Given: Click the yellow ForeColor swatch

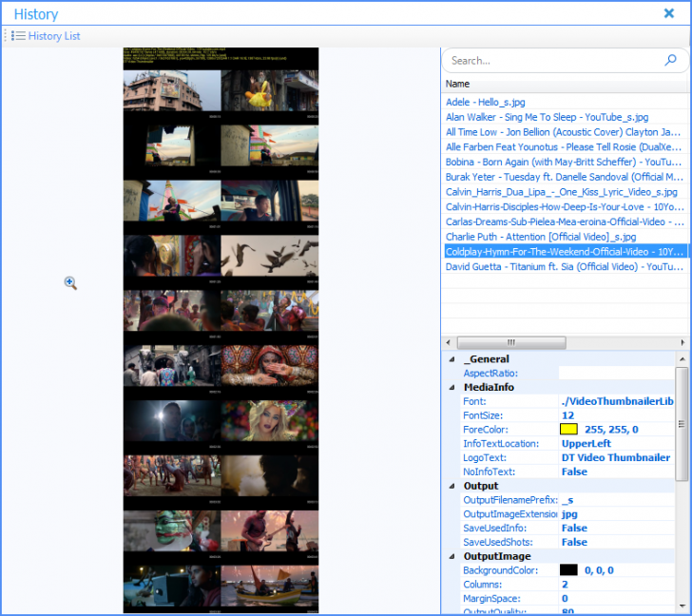Looking at the screenshot, I should point(568,430).
